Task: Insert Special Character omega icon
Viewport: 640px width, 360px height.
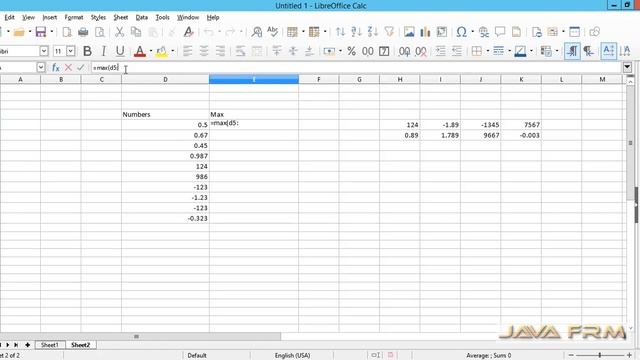Action: pos(461,32)
